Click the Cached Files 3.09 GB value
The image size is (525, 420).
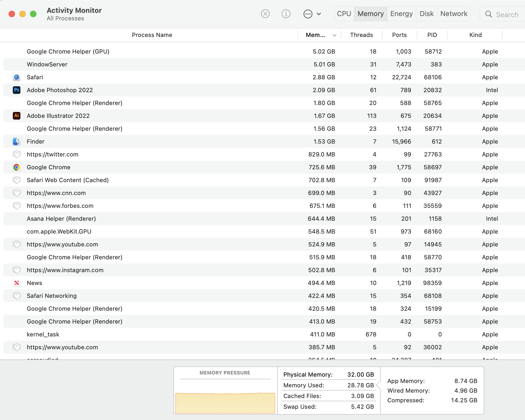point(362,396)
